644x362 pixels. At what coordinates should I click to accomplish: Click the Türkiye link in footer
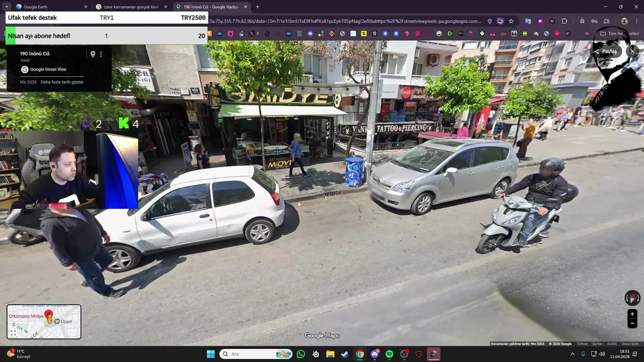[x=582, y=344]
